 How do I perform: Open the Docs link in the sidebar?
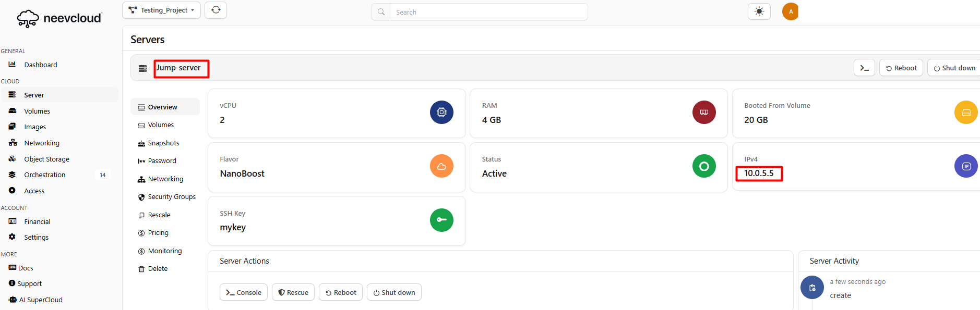pos(26,268)
